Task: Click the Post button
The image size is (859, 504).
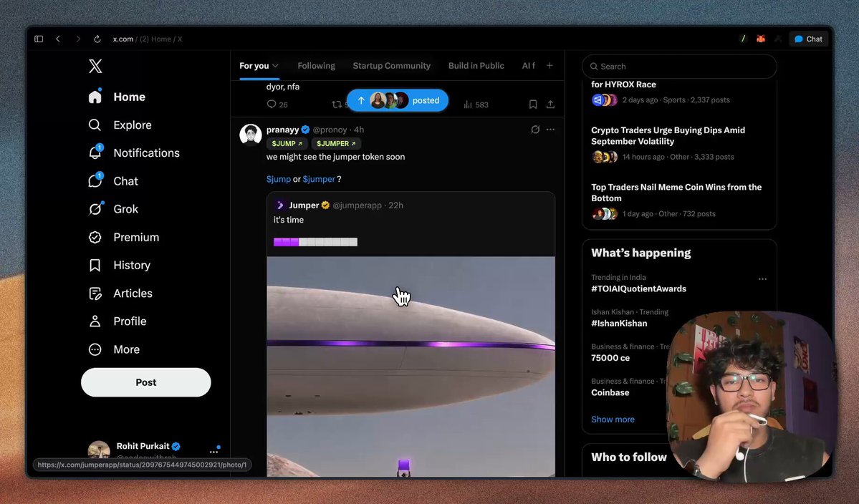Action: [145, 382]
